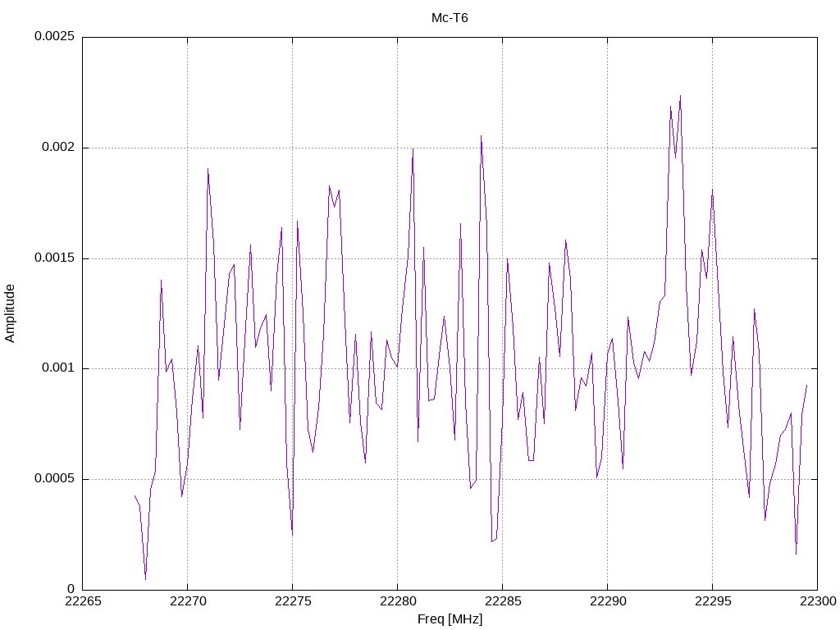
Task: Click the 22295 x-axis tick label
Action: point(713,601)
